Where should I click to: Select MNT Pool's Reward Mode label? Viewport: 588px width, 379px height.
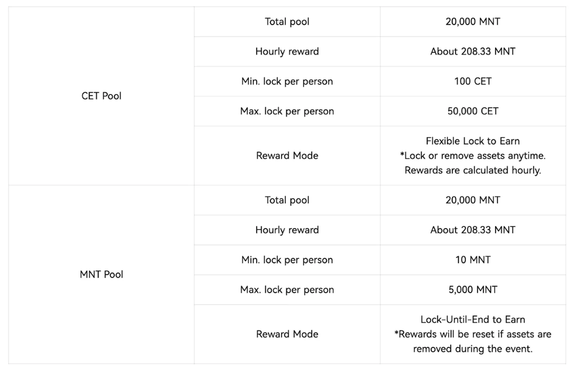[x=287, y=334]
